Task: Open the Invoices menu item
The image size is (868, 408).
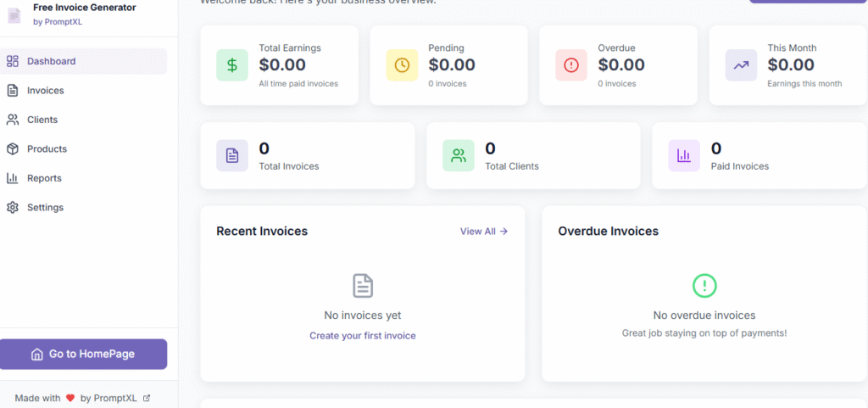Action: pos(84,91)
